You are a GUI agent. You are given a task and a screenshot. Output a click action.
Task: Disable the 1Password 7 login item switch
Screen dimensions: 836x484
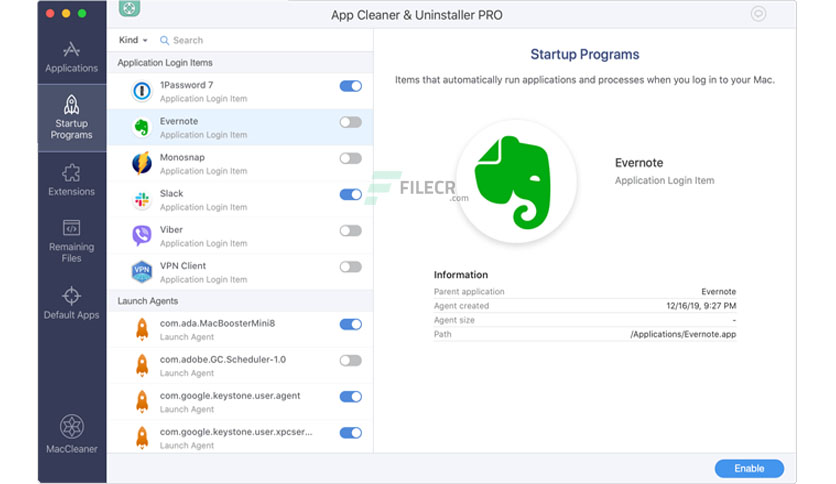(x=350, y=86)
